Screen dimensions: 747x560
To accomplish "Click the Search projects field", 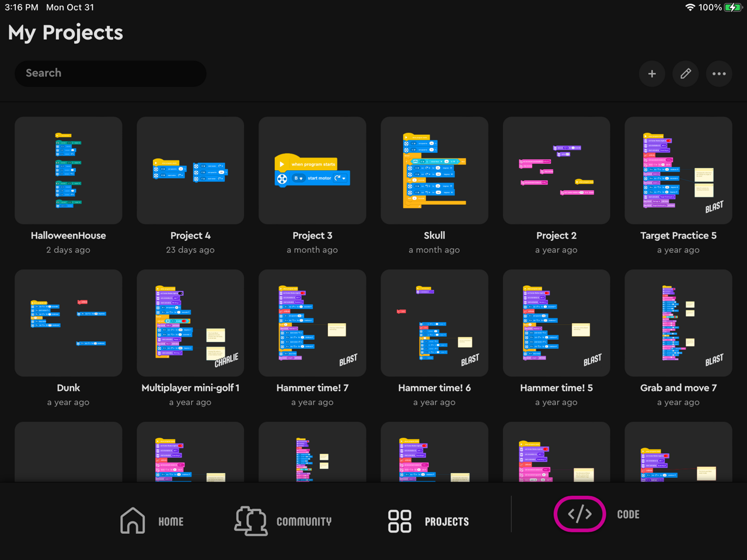I will tap(110, 73).
